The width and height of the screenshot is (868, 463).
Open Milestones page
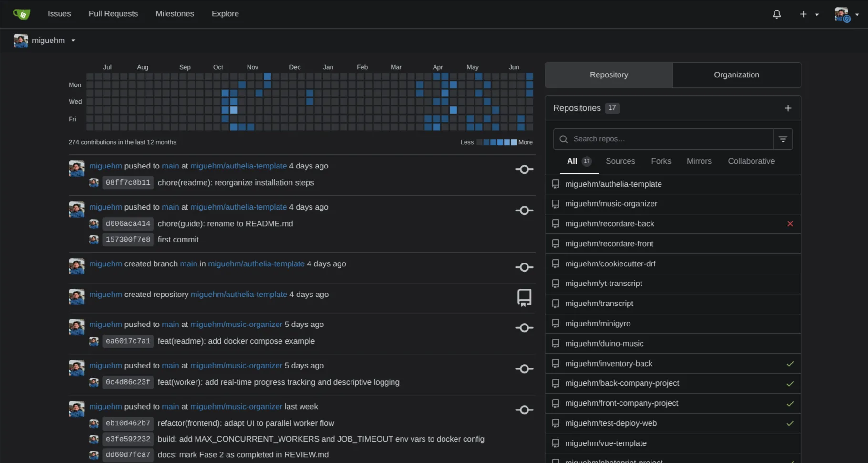[175, 14]
